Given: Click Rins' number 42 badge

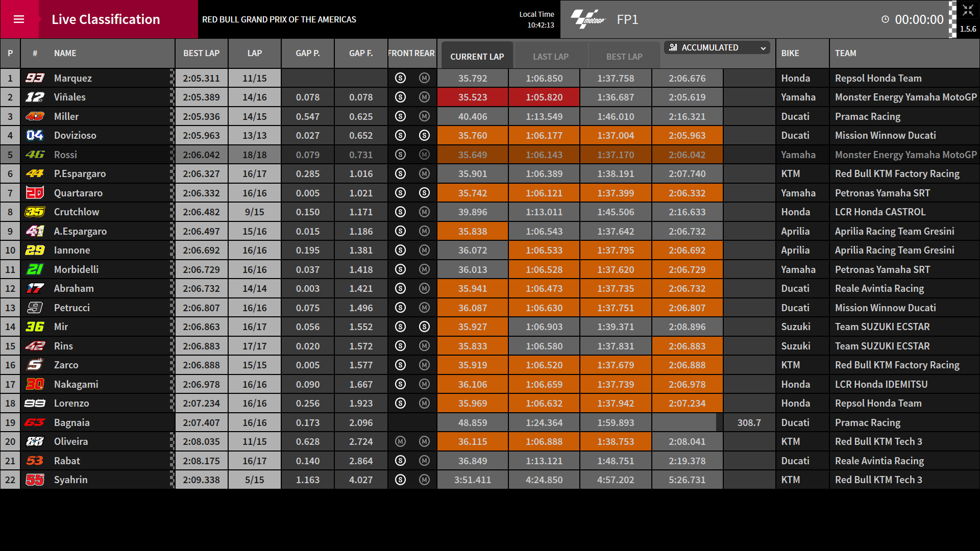Looking at the screenshot, I should click(x=35, y=346).
